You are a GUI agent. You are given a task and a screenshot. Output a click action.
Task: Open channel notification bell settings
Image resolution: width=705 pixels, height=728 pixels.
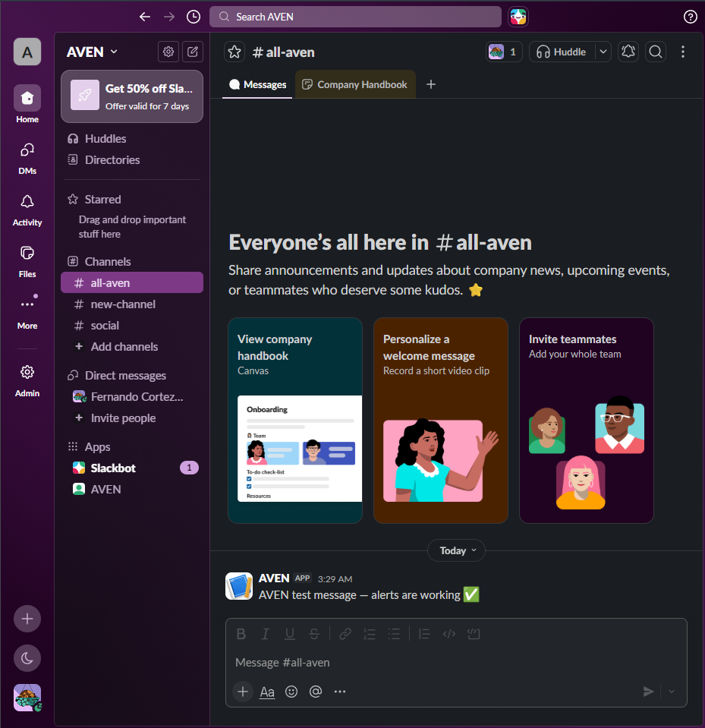628,52
